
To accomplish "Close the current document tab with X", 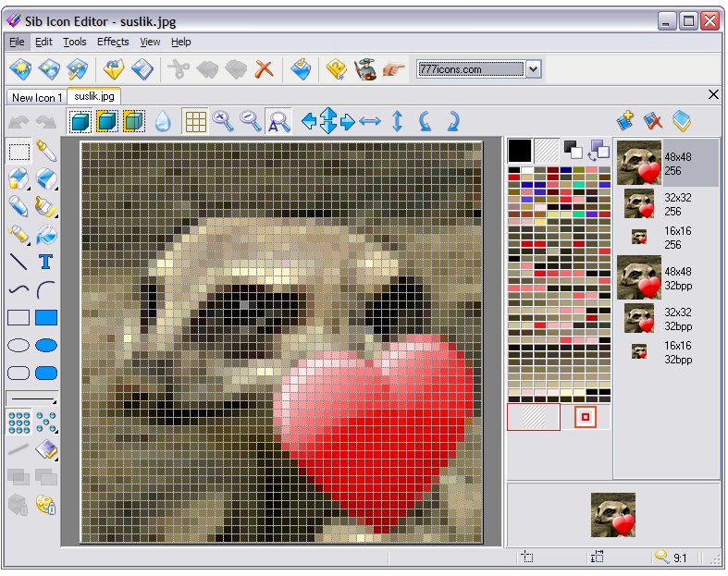I will point(713,94).
